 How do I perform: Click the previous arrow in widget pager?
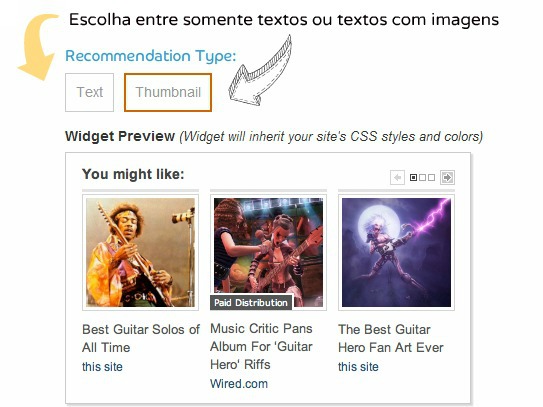point(397,178)
